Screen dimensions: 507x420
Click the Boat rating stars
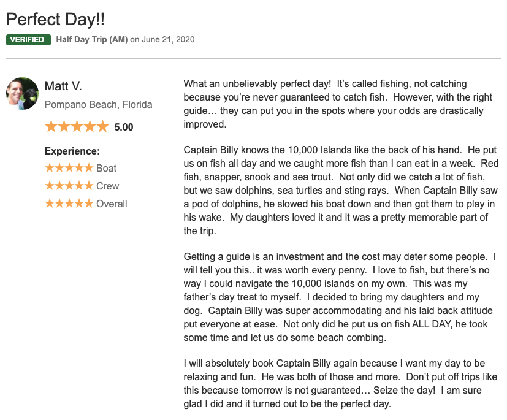click(x=69, y=168)
